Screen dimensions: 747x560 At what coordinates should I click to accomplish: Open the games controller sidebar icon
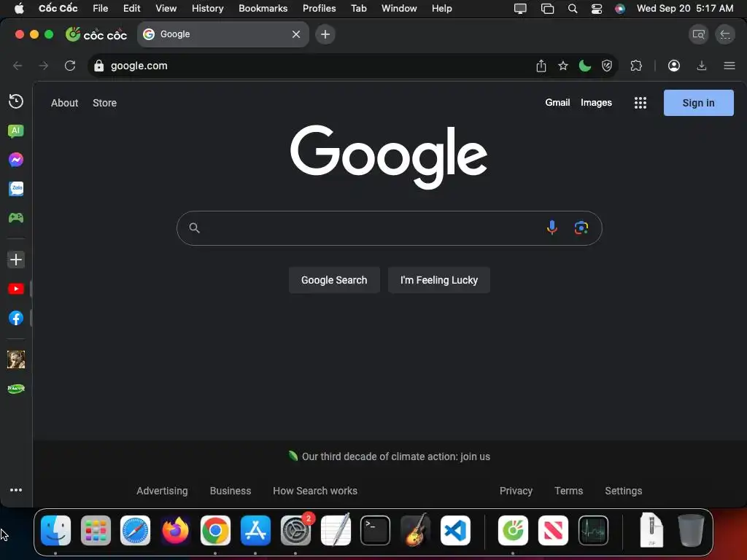tap(16, 217)
